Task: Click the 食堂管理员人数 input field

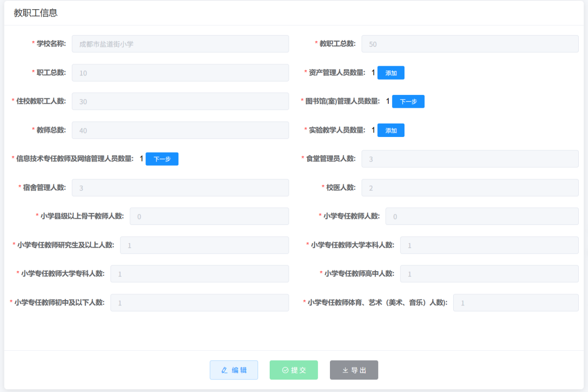Action: (470, 159)
